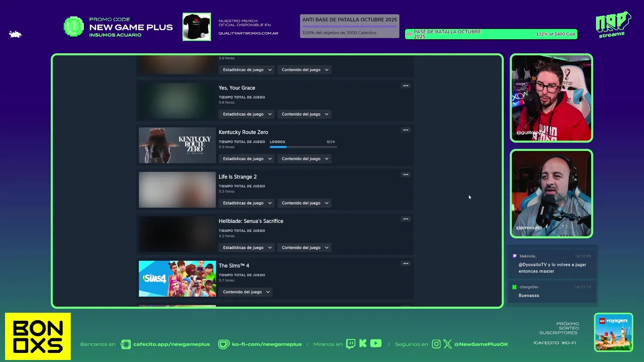Expand Contenido del juego for Life Is Strange 2
Image resolution: width=644 pixels, height=362 pixels.
coord(304,203)
